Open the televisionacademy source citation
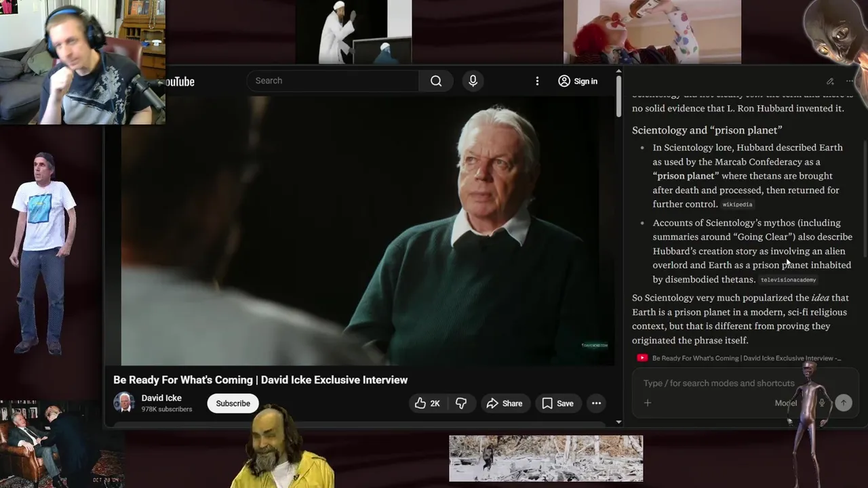Screen dimensions: 868x488 tap(788, 280)
